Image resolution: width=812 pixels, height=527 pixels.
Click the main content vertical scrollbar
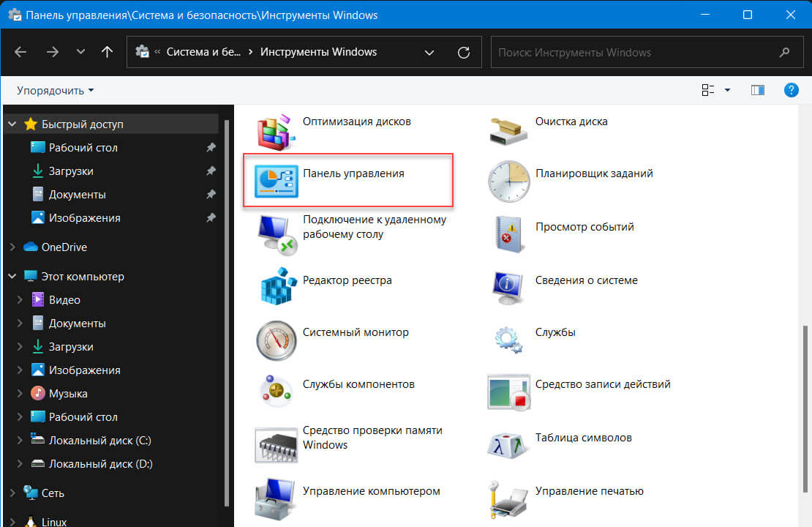805,408
